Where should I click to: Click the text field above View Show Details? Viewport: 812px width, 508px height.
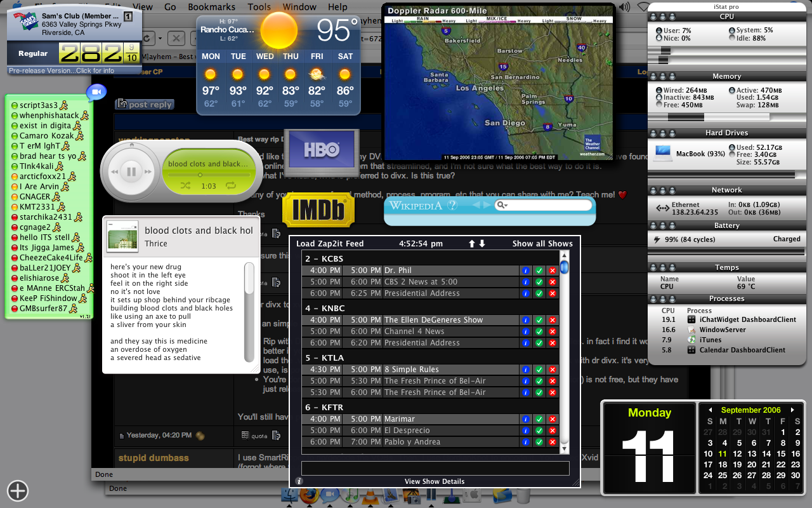tap(435, 469)
